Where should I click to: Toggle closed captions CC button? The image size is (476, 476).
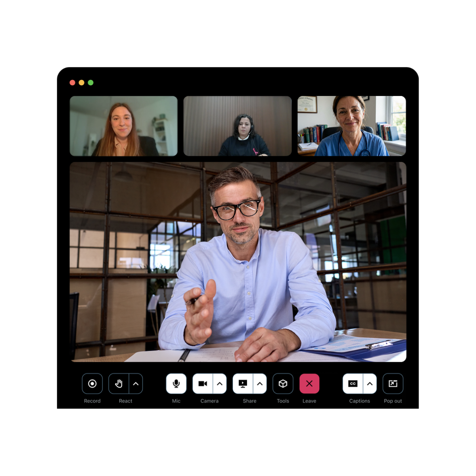(353, 384)
